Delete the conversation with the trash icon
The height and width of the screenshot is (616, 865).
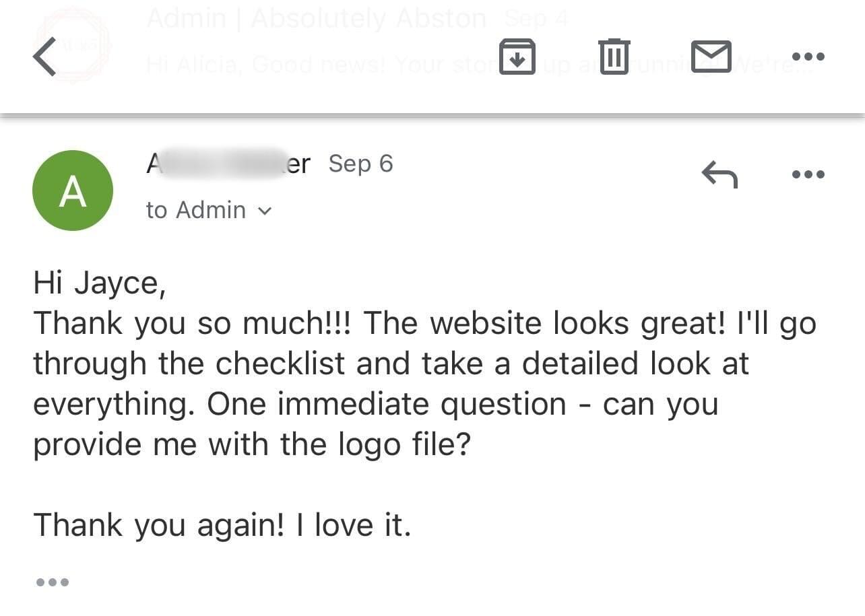click(614, 57)
